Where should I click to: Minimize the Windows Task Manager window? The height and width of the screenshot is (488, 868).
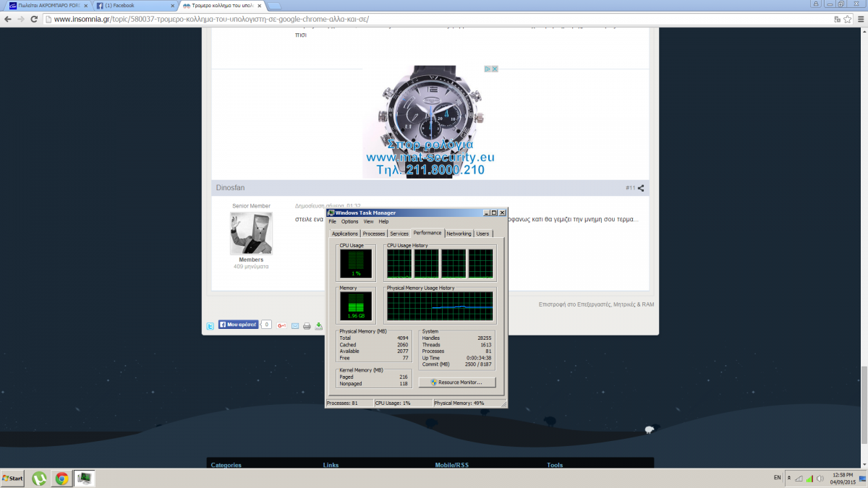coord(486,213)
